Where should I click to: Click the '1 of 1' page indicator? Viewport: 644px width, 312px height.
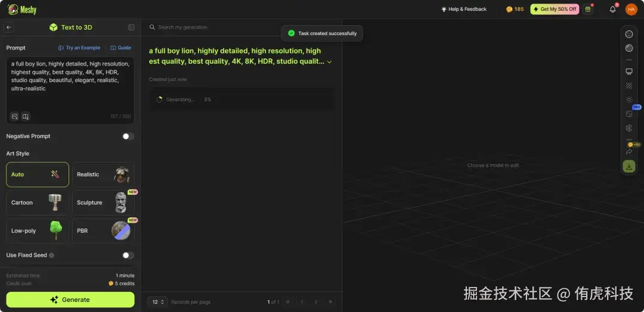click(273, 302)
